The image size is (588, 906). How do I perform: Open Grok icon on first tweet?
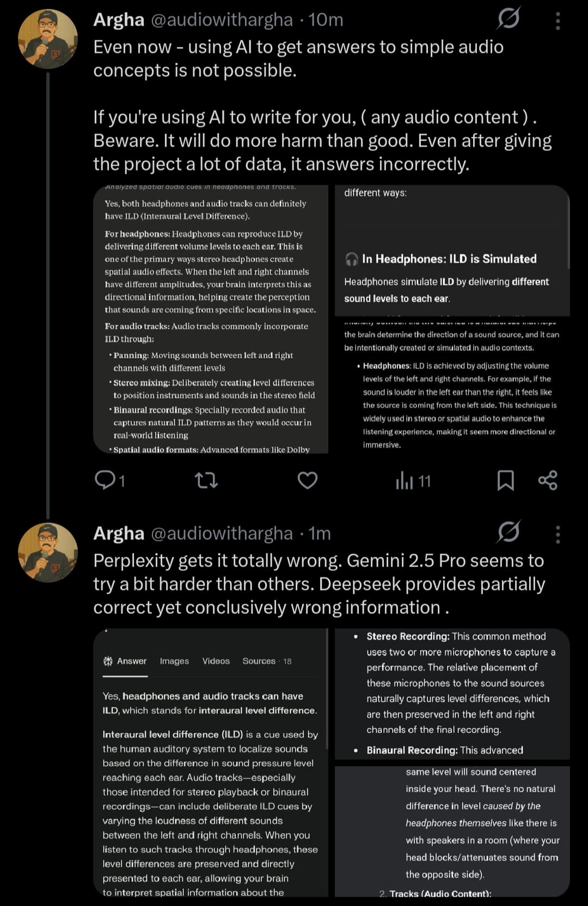509,19
